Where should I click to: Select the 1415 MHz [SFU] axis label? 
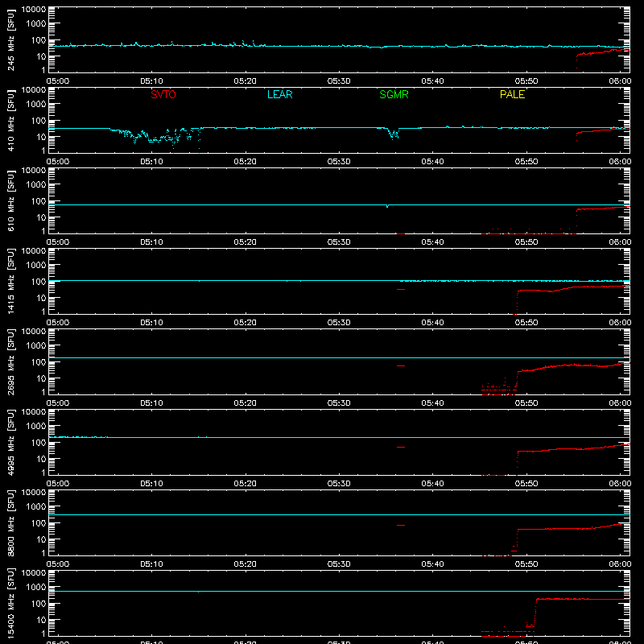[x=11, y=281]
